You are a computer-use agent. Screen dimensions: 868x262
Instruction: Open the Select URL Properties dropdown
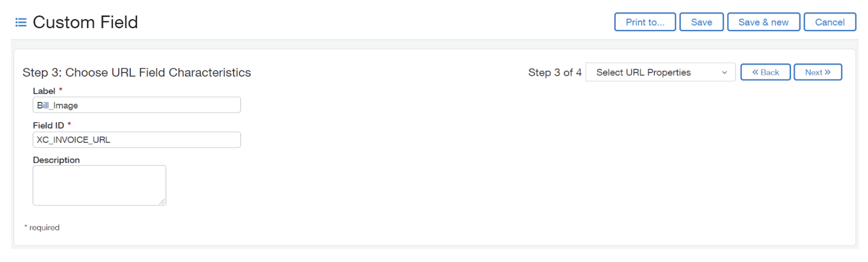(x=660, y=72)
